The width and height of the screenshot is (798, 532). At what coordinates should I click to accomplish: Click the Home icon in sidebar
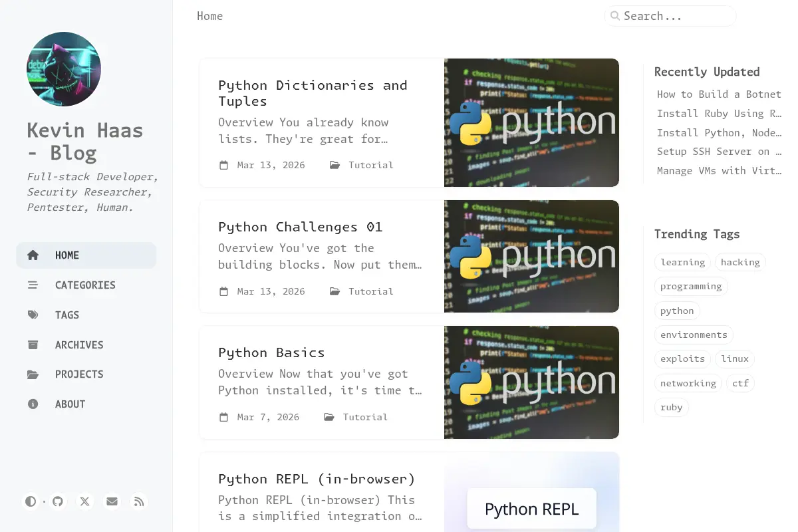[x=33, y=255]
